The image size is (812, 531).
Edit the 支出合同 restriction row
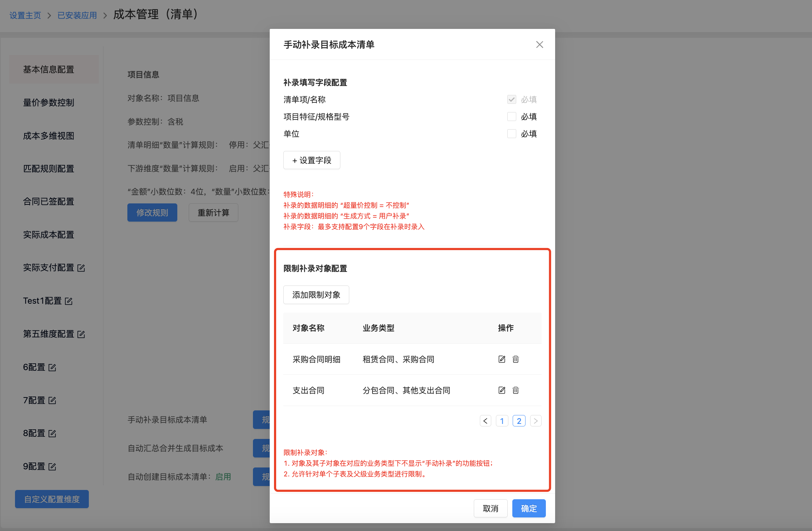coord(502,390)
